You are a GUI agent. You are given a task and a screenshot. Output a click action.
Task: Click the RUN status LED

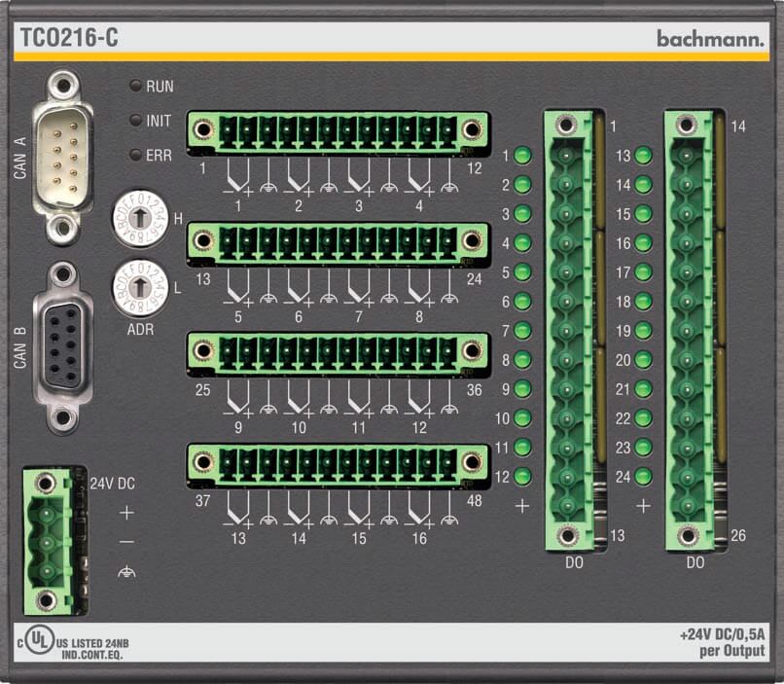pos(135,86)
